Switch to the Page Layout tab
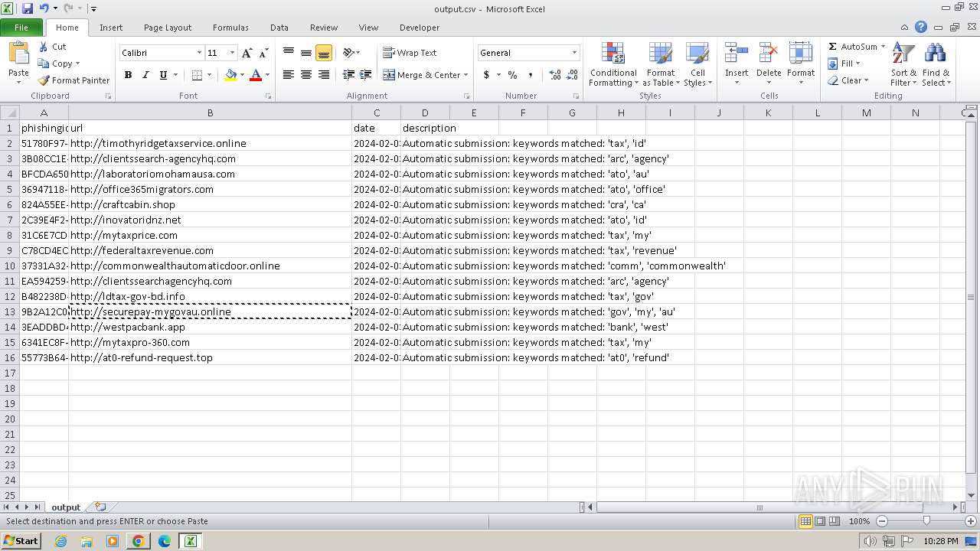Image resolution: width=980 pixels, height=551 pixels. point(168,28)
